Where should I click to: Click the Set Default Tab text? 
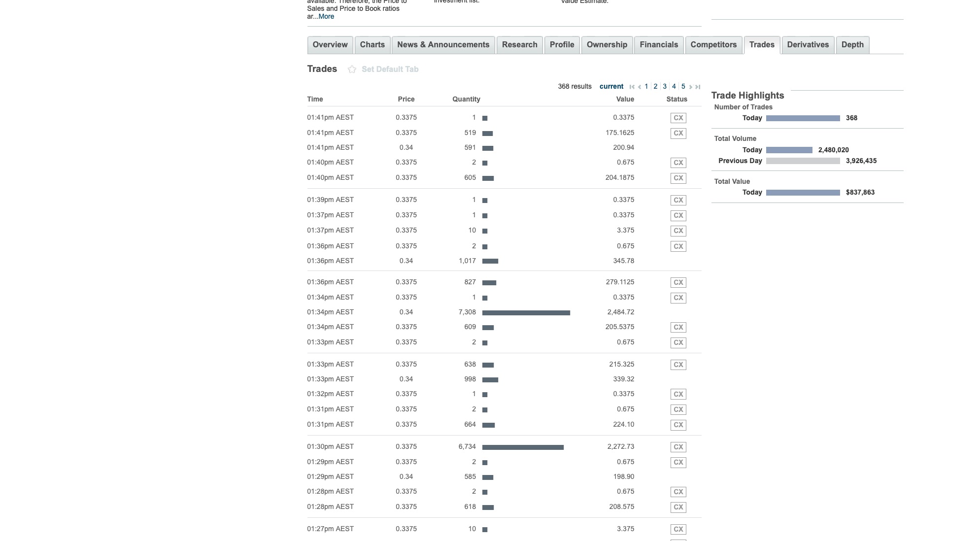point(390,69)
